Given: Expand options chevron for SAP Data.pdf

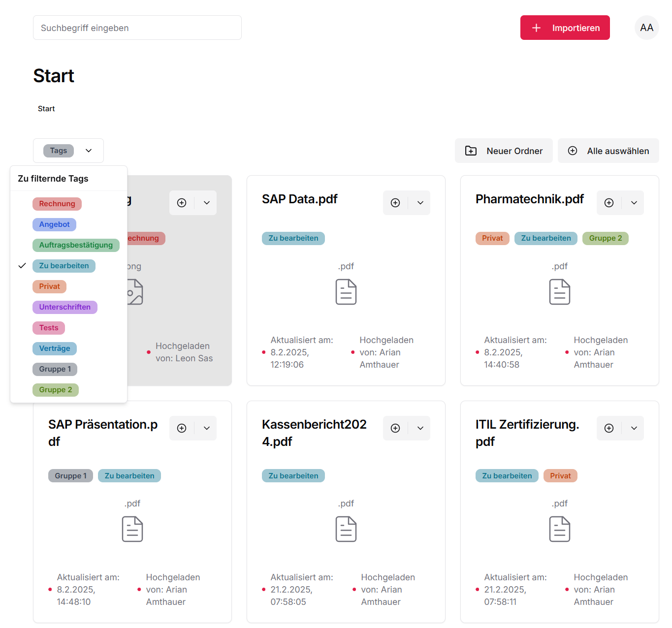Looking at the screenshot, I should 420,203.
